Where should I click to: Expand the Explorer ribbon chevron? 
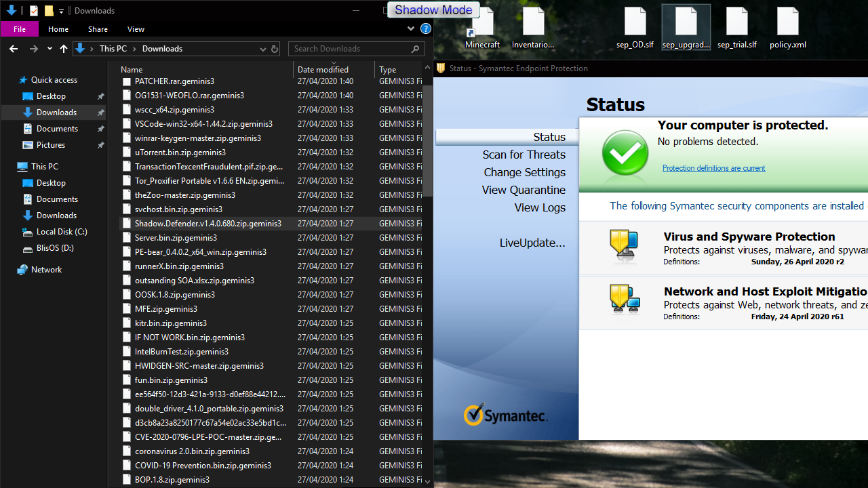[x=411, y=29]
